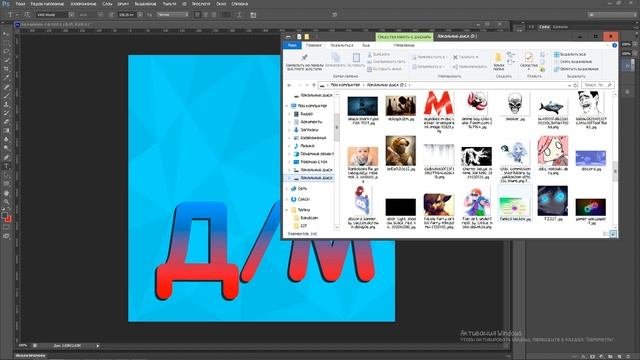Click Переименовать in Explorer ribbon
The height and width of the screenshot is (360, 640).
tap(470, 67)
